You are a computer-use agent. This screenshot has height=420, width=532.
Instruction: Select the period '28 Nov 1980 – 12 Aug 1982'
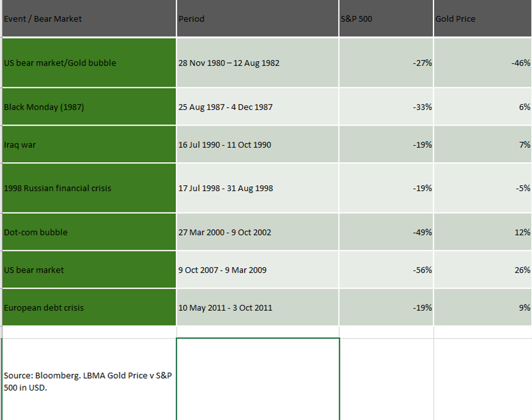[x=258, y=63]
